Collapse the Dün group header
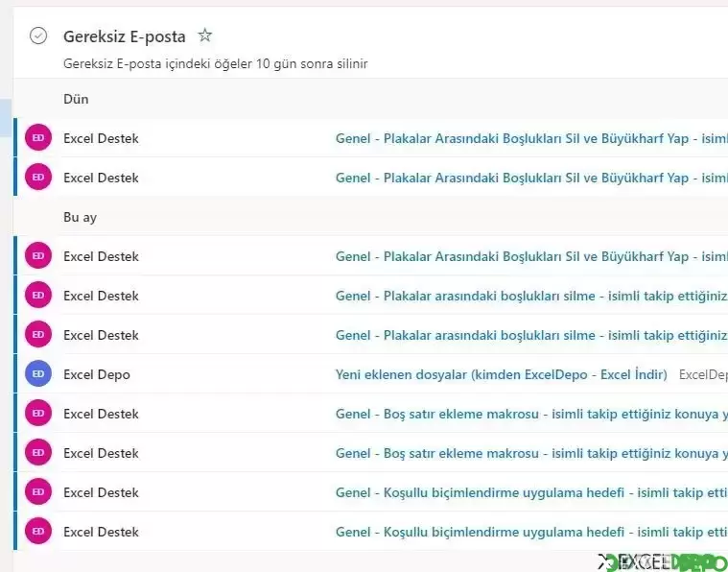Image resolution: width=728 pixels, height=572 pixels. [76, 99]
